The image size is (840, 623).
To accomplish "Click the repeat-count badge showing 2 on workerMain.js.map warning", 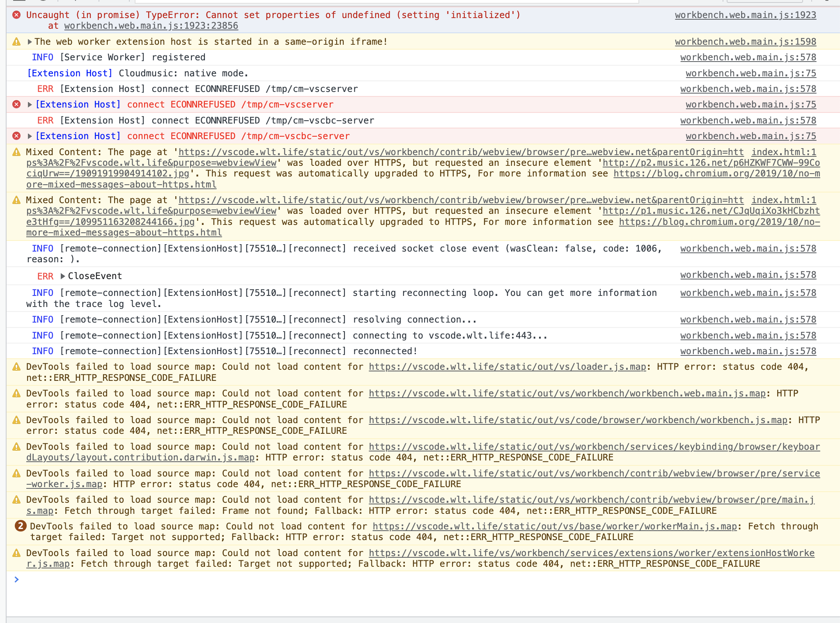I will [20, 526].
